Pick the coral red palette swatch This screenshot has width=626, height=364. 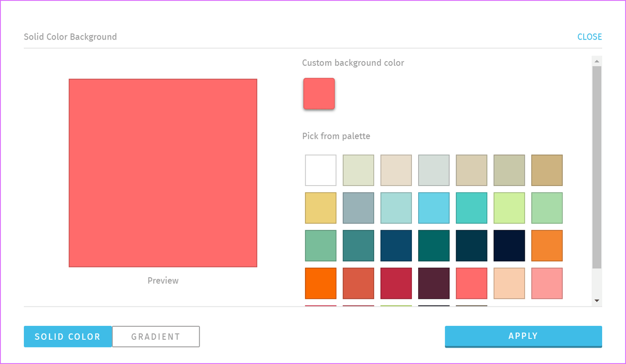(x=472, y=284)
